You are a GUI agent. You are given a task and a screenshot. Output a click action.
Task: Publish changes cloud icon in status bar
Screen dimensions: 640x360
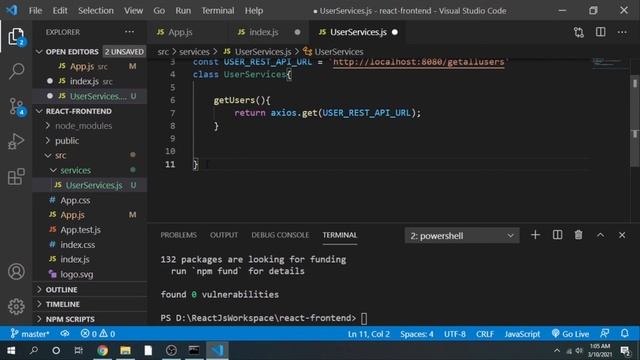65,334
